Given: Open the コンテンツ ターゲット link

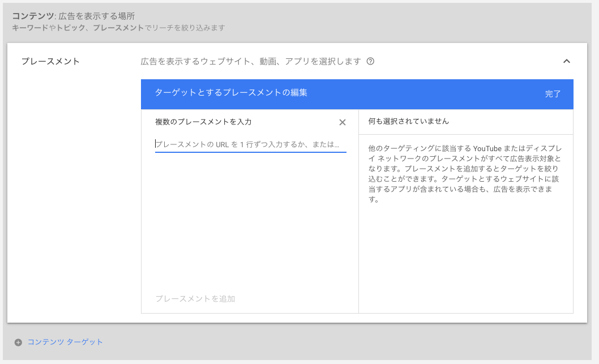Looking at the screenshot, I should tap(65, 341).
